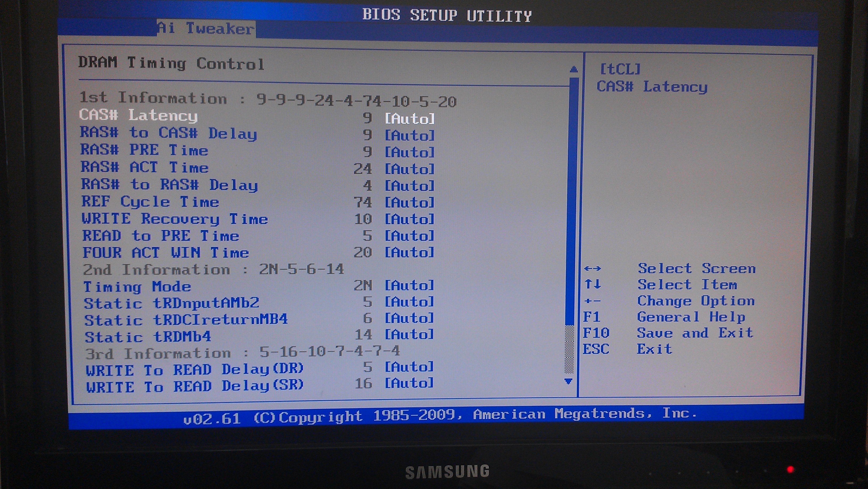
Task: Open the Ai Tweaker tab
Action: pos(206,28)
